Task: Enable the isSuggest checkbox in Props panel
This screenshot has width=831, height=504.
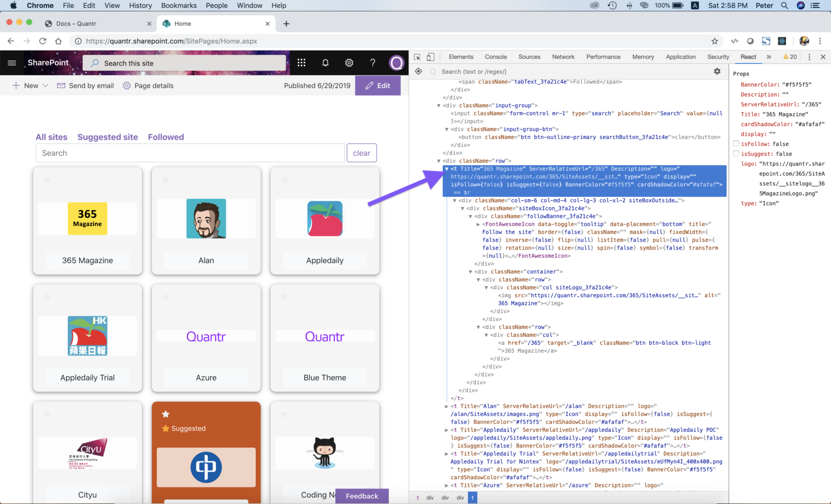Action: (x=736, y=154)
